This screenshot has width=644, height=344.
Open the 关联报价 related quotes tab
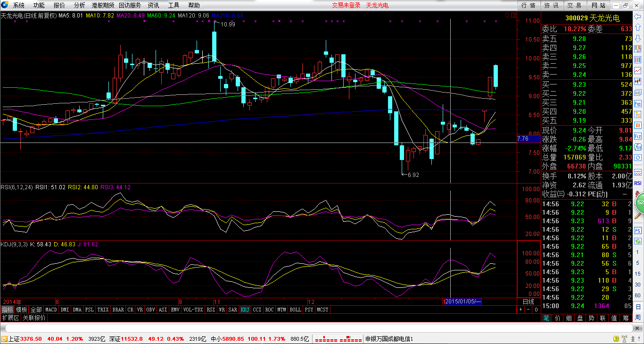[34, 318]
